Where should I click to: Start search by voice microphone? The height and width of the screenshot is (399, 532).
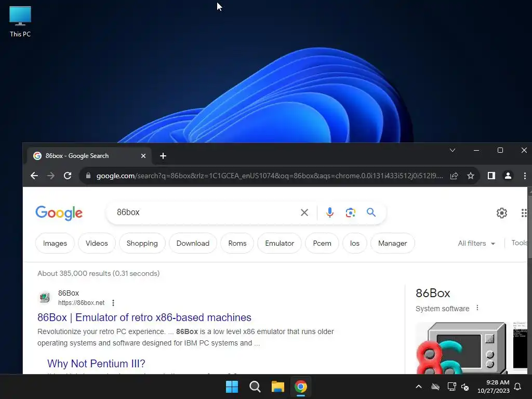click(329, 212)
